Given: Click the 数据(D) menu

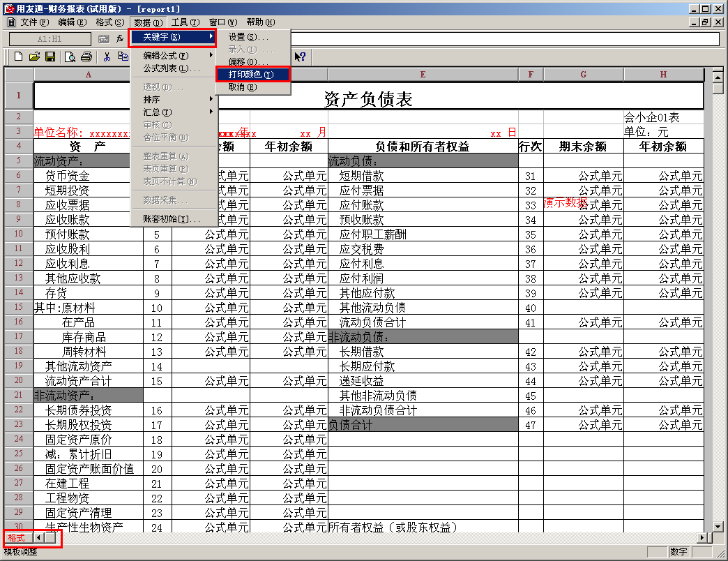Looking at the screenshot, I should pyautogui.click(x=148, y=22).
